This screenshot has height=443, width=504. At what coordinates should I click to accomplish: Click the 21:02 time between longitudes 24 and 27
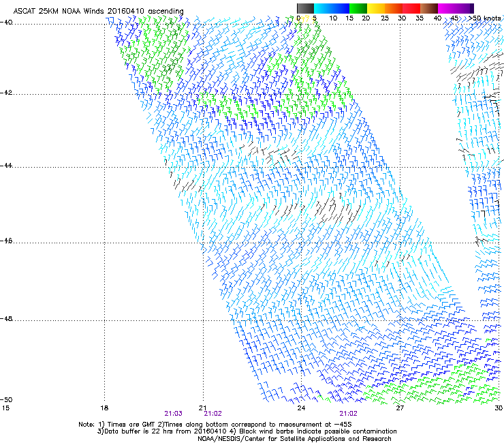pyautogui.click(x=349, y=414)
